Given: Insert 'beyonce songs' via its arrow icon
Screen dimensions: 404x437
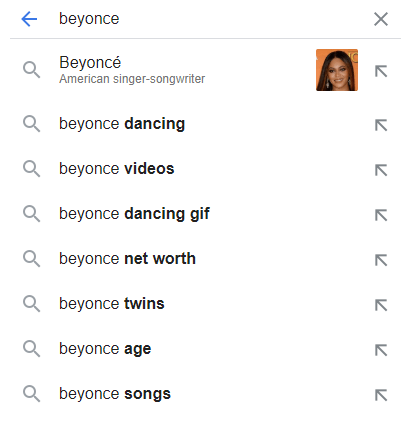Looking at the screenshot, I should pos(381,395).
